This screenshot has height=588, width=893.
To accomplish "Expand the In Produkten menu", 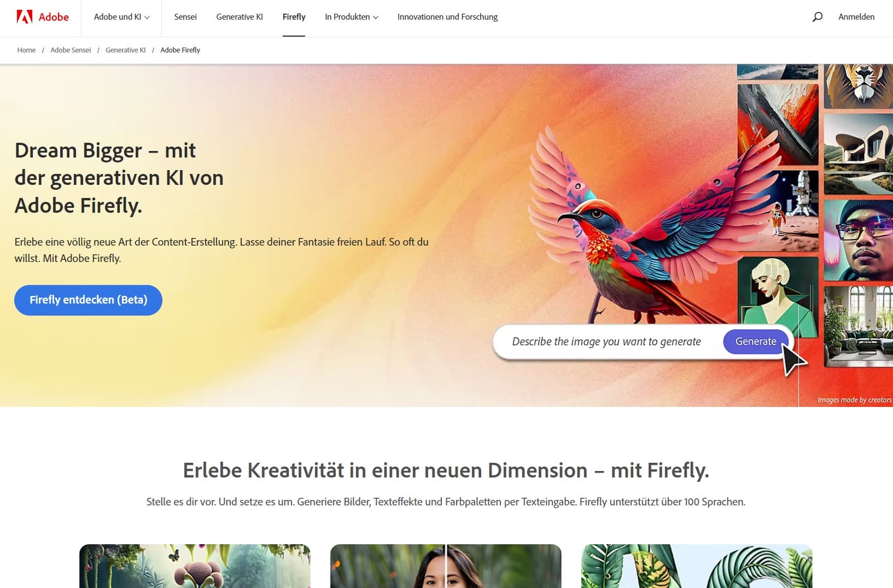I will 351,17.
